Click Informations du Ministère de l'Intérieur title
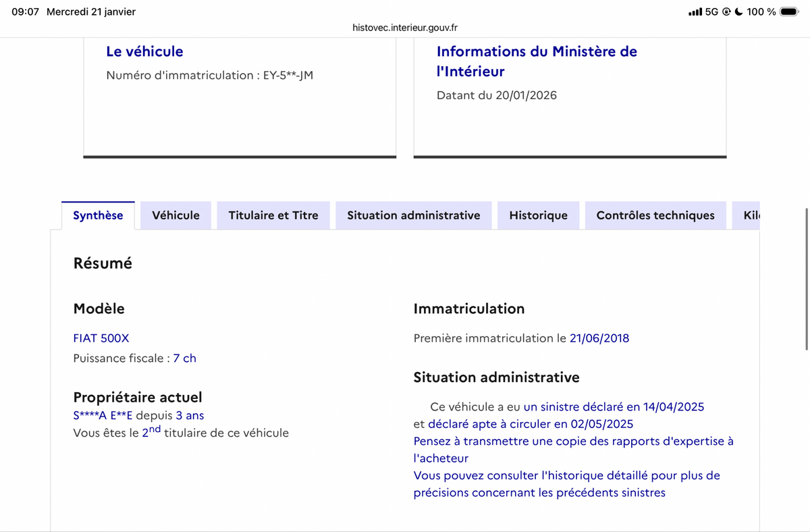 (537, 61)
